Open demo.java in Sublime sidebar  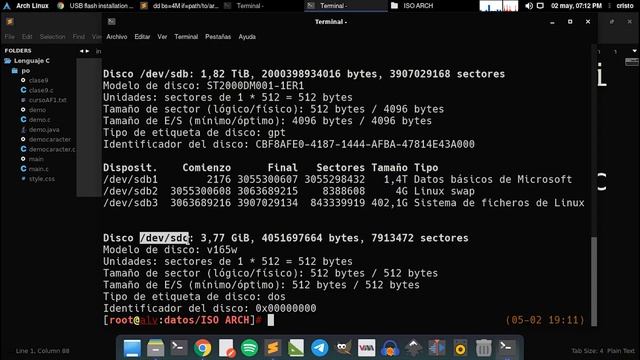tap(44, 129)
